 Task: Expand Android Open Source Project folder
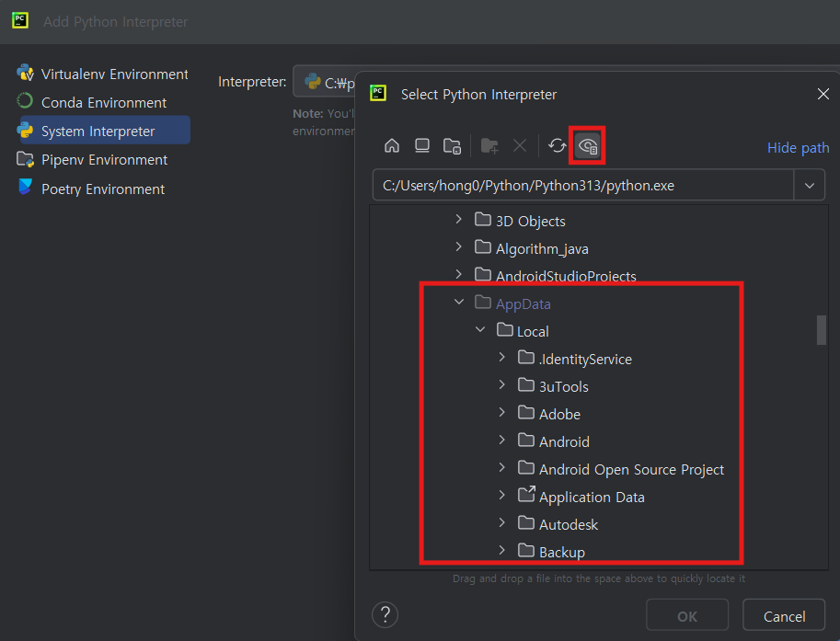[x=502, y=467]
